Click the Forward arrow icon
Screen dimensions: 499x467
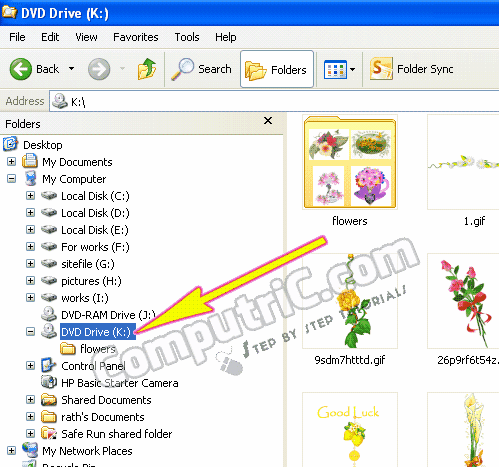coord(99,69)
